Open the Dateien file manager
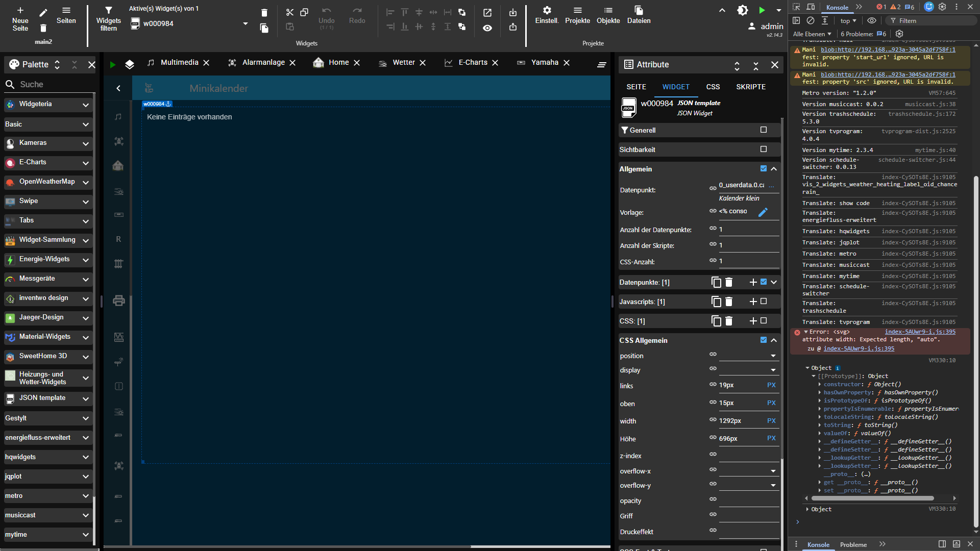Image resolution: width=980 pixels, height=551 pixels. pos(639,15)
